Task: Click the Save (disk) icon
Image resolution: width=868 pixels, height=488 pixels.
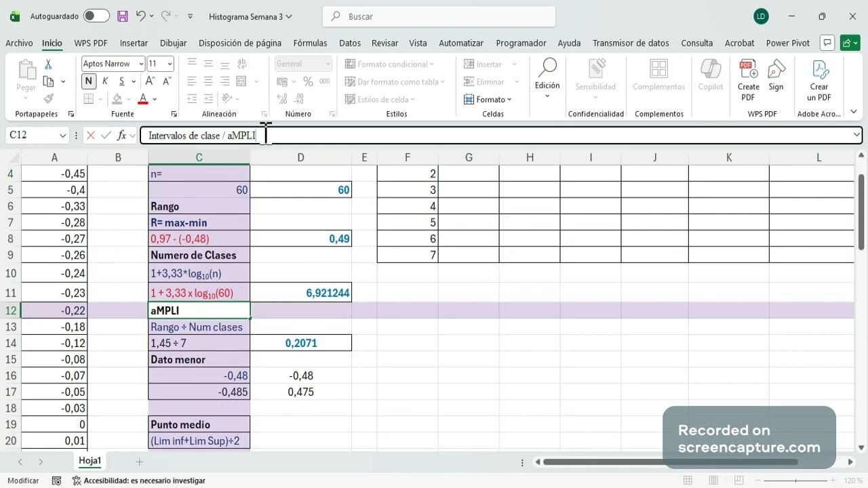Action: 123,16
